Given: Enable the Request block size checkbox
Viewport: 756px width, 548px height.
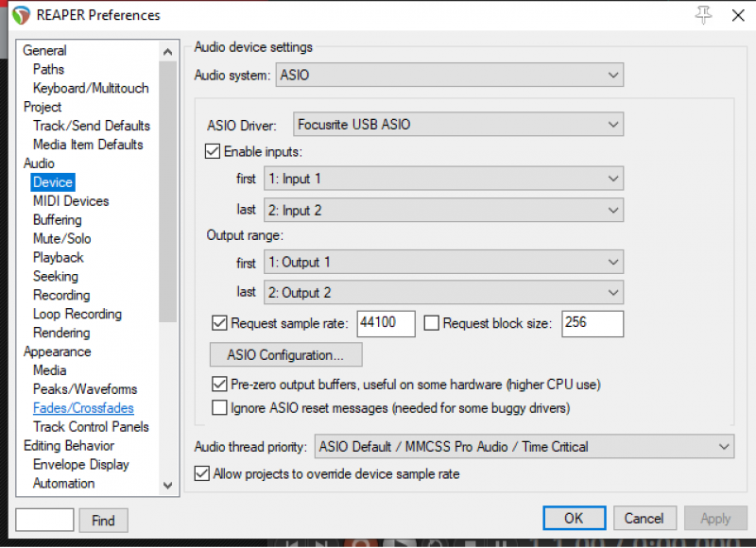Looking at the screenshot, I should (x=432, y=324).
